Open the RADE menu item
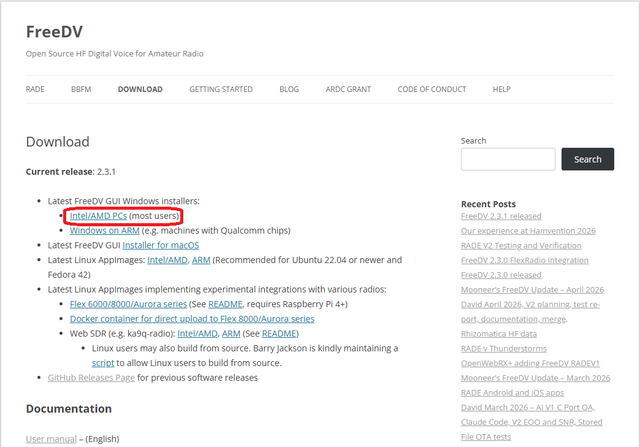The width and height of the screenshot is (640, 447). click(35, 89)
